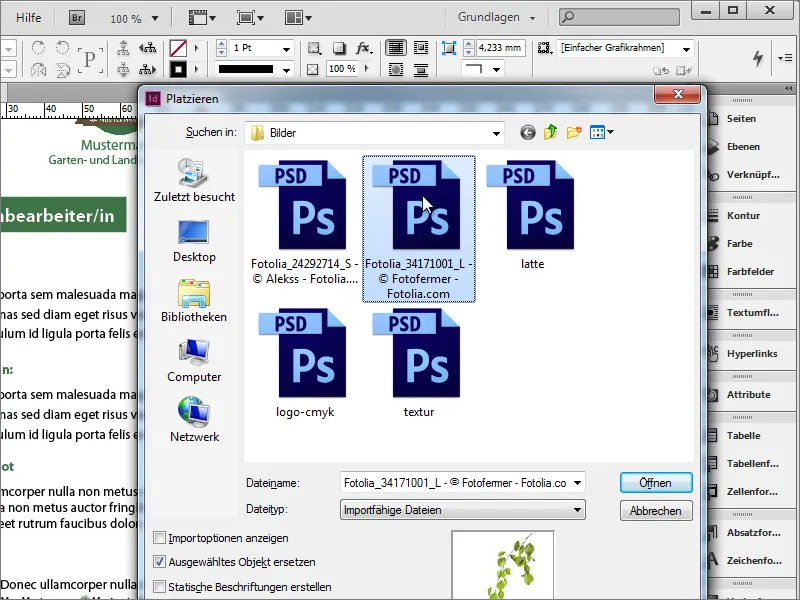Open the Suchen in folder dropdown
The height and width of the screenshot is (600, 800).
click(x=374, y=133)
